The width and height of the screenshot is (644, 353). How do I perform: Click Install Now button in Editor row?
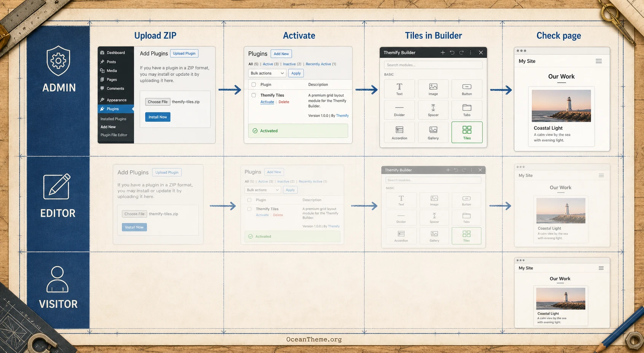134,227
